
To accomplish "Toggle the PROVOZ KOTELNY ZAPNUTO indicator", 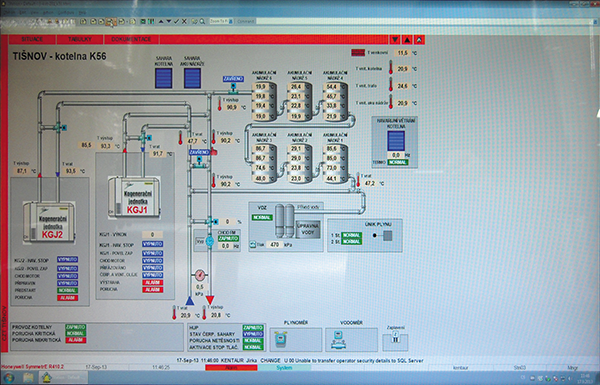I will point(75,327).
